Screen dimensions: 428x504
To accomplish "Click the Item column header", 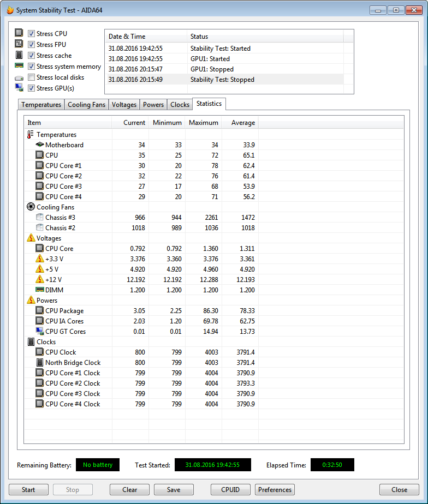I will coord(68,123).
